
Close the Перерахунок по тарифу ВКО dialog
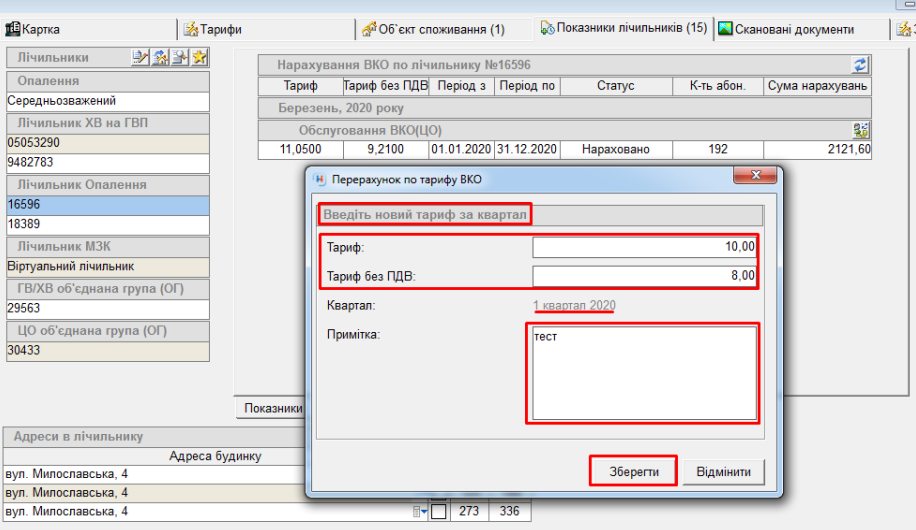(755, 178)
